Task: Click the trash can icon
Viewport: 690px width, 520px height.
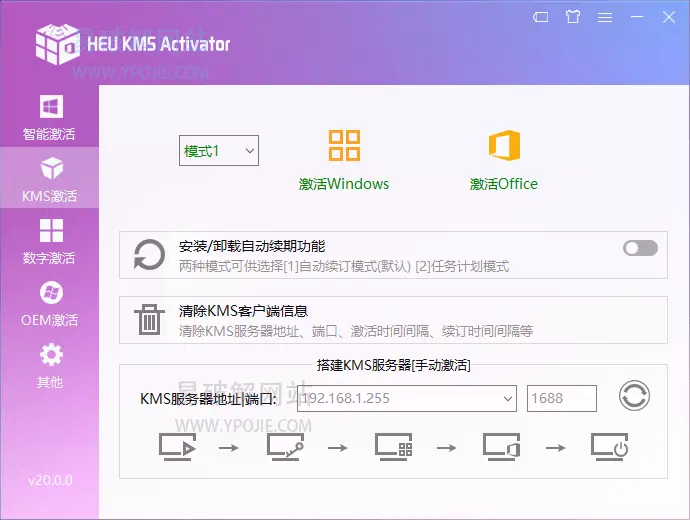Action: pos(149,319)
